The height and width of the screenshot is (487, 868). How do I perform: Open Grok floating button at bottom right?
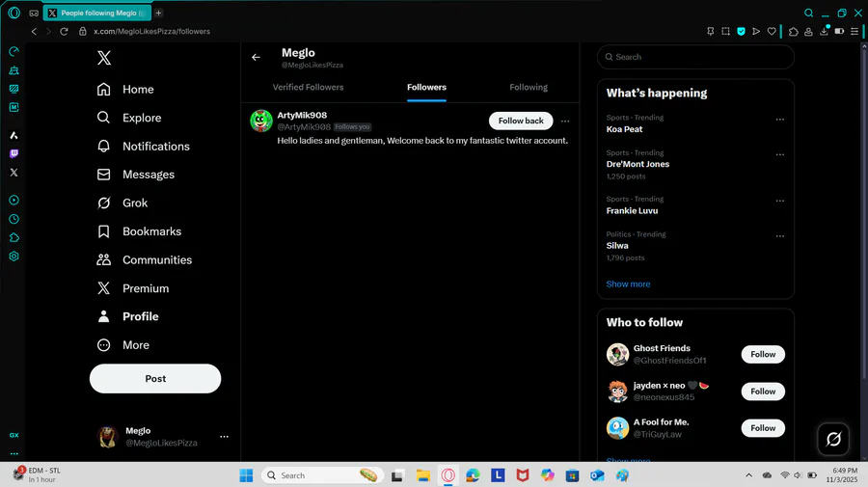point(833,439)
